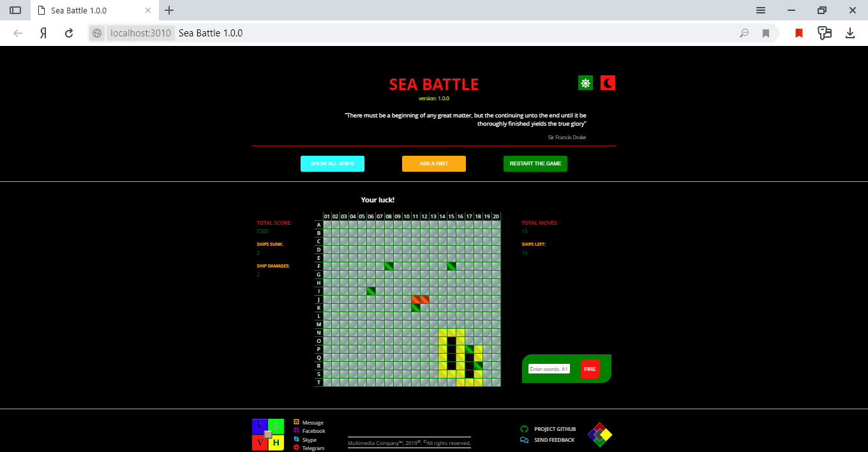The image size is (868, 452).
Task: Click the Show All Ships button
Action: point(333,163)
